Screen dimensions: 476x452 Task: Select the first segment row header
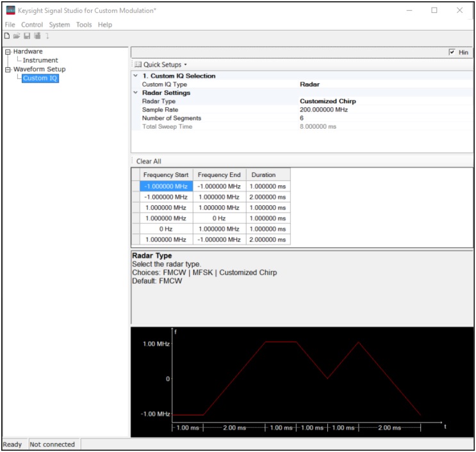click(136, 186)
